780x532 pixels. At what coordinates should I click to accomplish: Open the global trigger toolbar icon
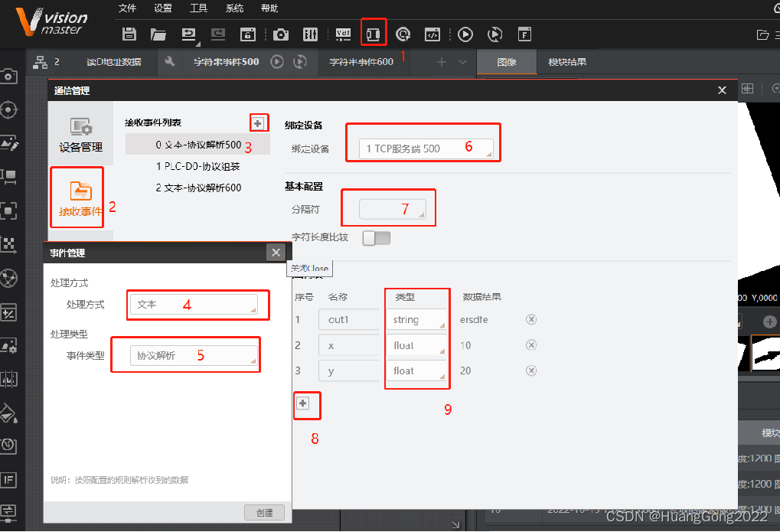pos(403,34)
